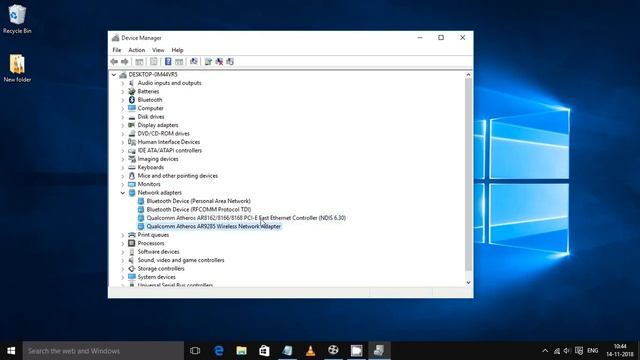
Task: Expand the Audio inputs and outputs category
Action: pos(122,83)
